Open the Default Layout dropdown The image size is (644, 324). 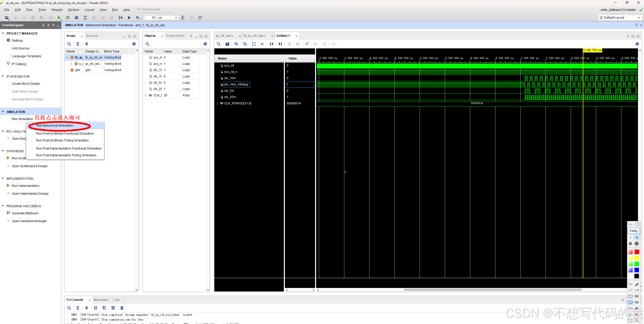[620, 18]
